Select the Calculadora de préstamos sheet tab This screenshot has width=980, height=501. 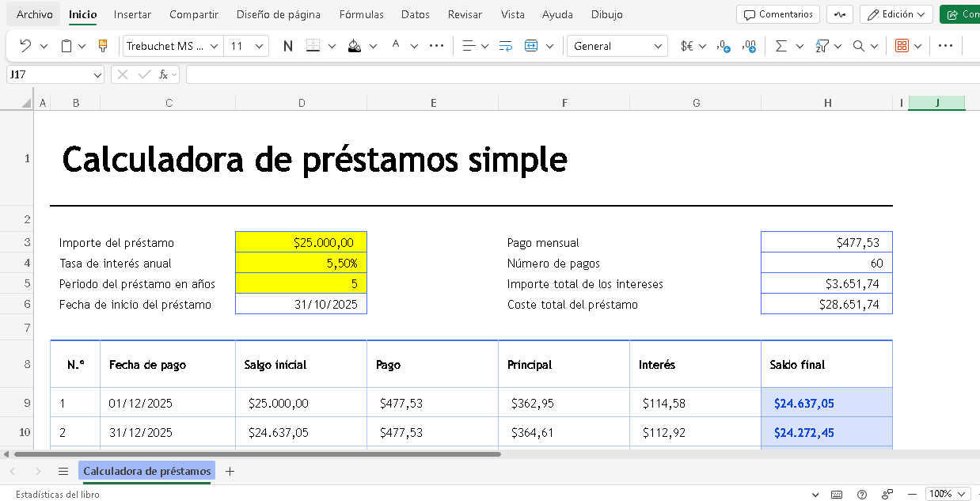coord(146,471)
